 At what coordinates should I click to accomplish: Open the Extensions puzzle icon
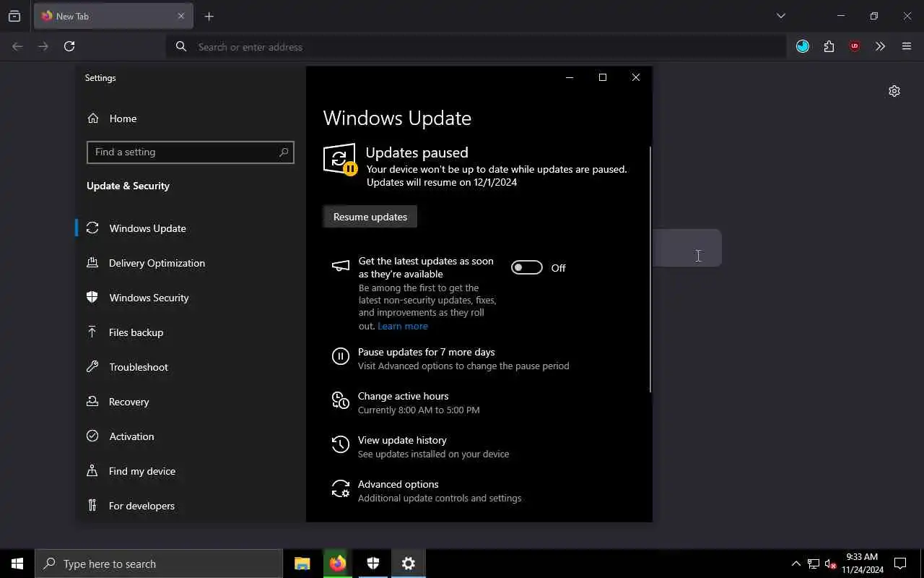coord(829,46)
